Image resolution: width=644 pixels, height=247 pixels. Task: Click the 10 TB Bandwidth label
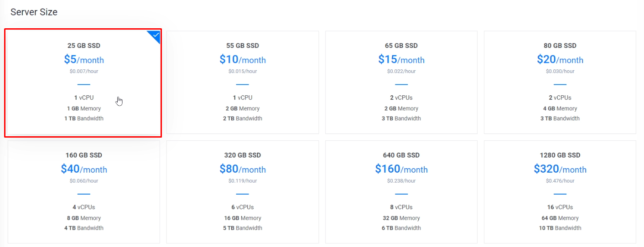pyautogui.click(x=560, y=228)
